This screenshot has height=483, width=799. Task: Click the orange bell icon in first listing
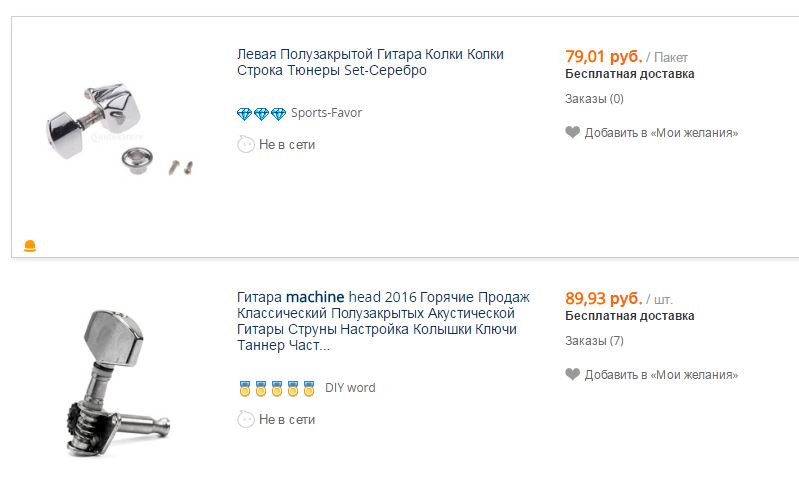coord(30,245)
